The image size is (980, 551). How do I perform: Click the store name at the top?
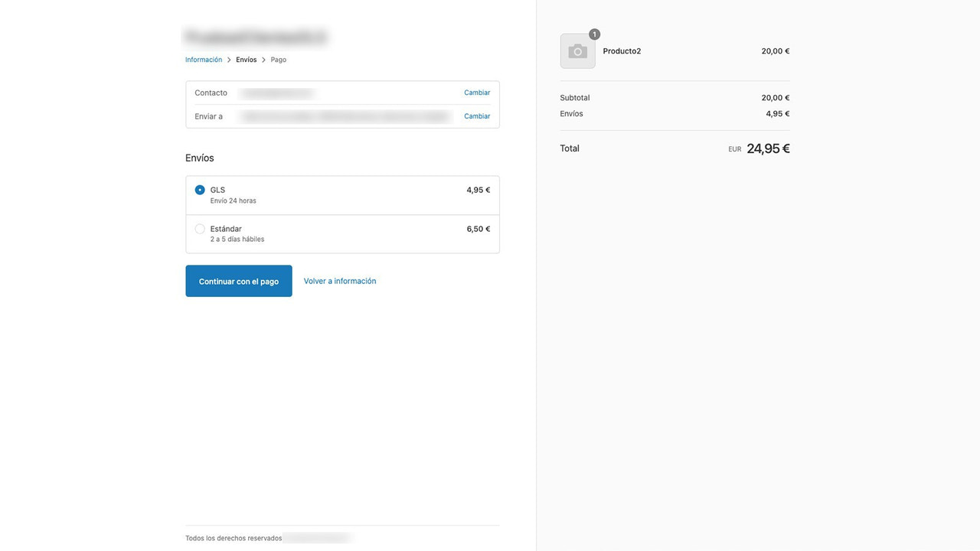pyautogui.click(x=254, y=36)
